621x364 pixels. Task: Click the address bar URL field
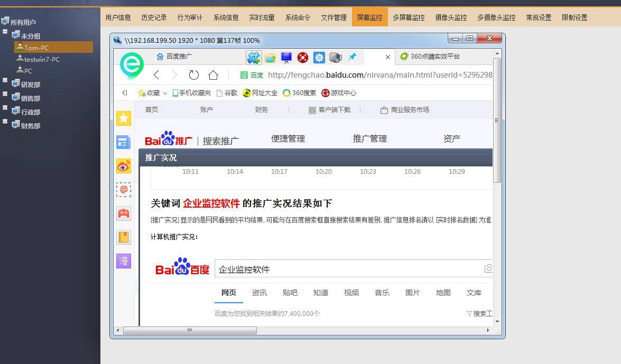tap(379, 75)
